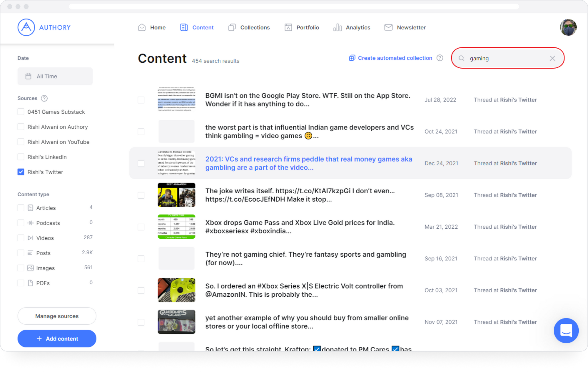Image resolution: width=588 pixels, height=372 pixels.
Task: Select the Xbox drops Game Pass row checkbox
Action: pos(141,227)
